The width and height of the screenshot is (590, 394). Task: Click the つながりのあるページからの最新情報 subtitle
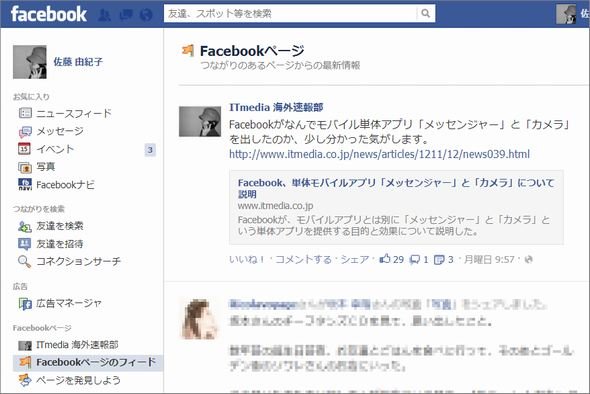tap(280, 65)
